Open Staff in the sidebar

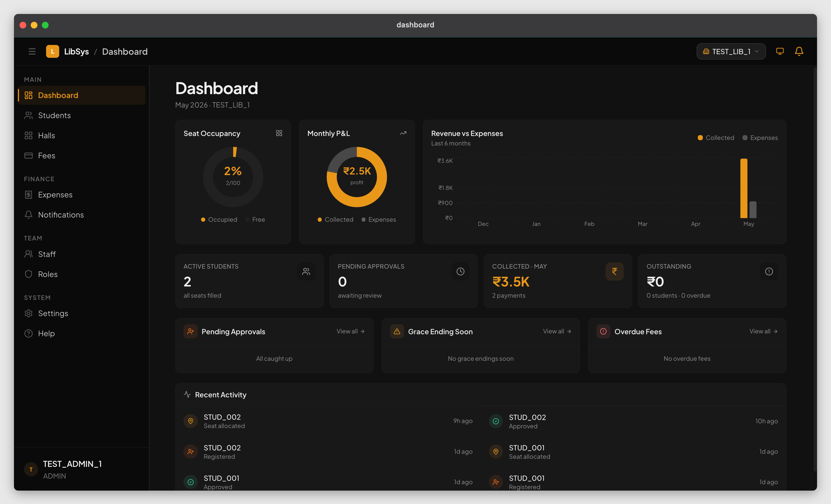82,254
